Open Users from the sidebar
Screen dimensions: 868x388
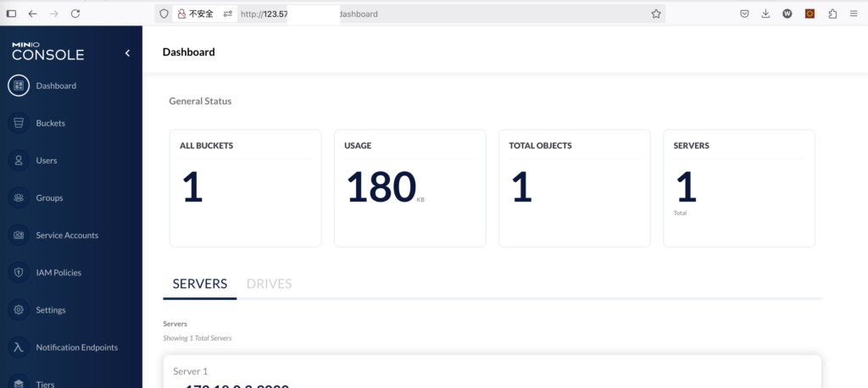[x=47, y=160]
